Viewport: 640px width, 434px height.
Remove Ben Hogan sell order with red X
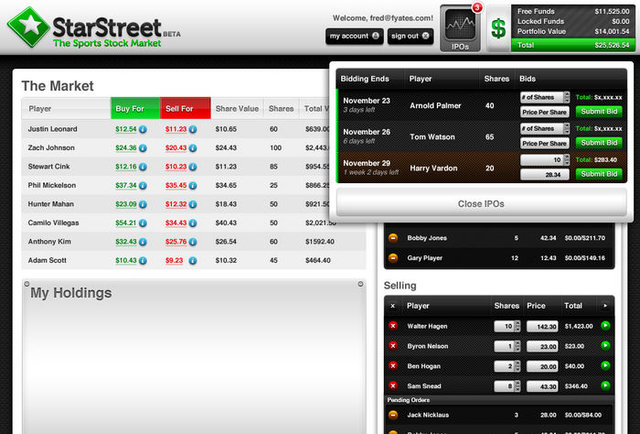coord(393,366)
